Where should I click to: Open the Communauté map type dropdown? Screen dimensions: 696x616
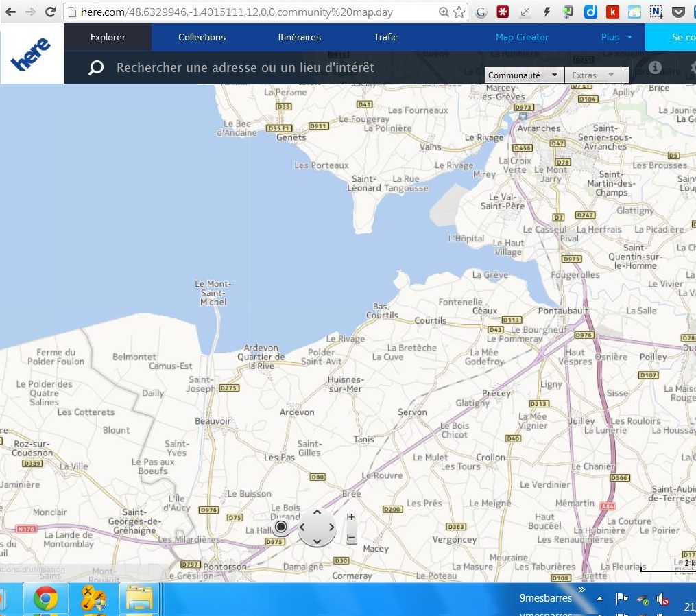click(525, 75)
